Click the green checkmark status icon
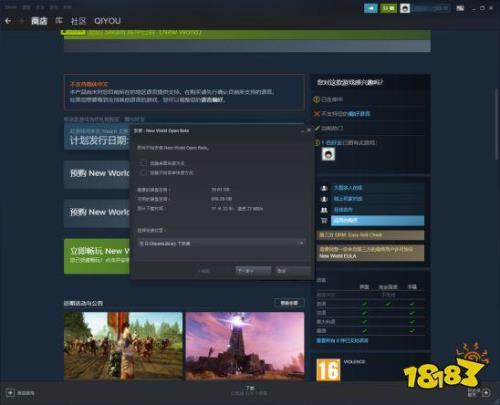Image resolution: width=500 pixels, height=405 pixels. pos(317,128)
